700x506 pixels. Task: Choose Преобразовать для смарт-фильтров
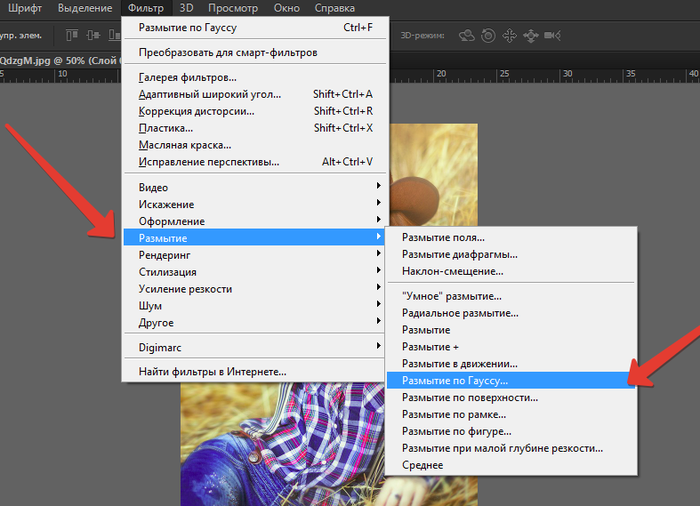255,53
